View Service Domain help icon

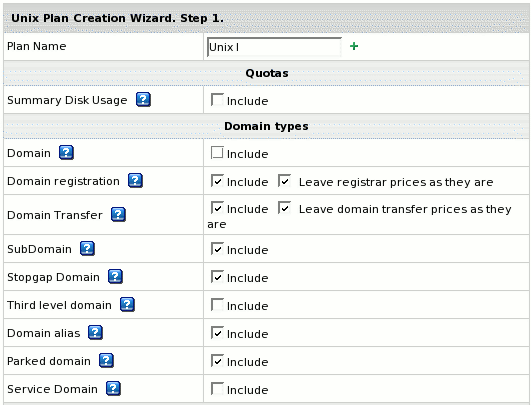coord(113,388)
